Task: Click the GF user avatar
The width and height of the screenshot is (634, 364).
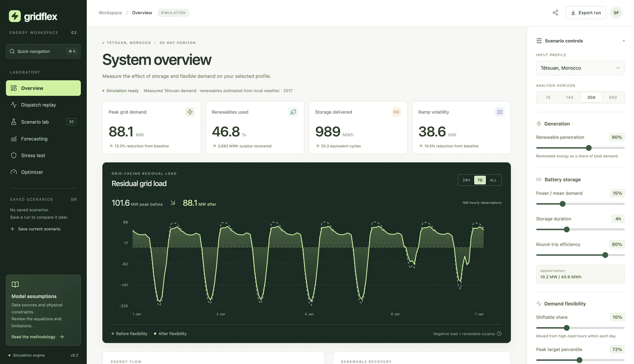Action: tap(616, 13)
